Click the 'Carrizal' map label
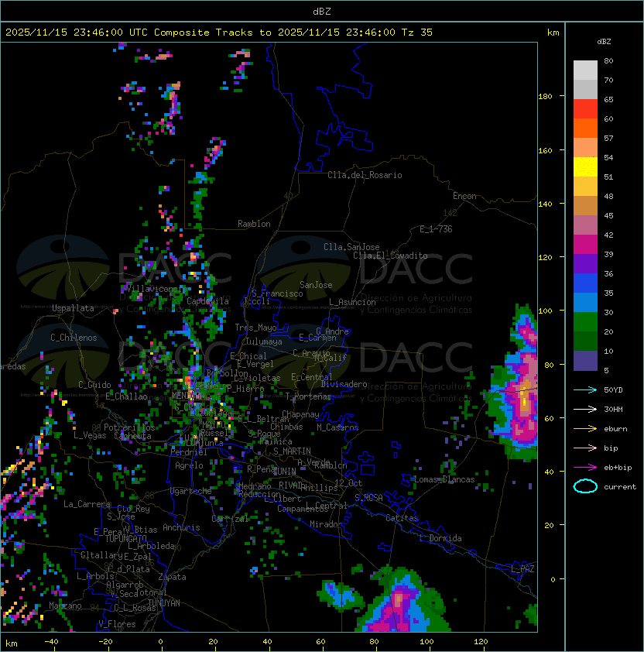This screenshot has height=652, width=644. click(x=230, y=519)
